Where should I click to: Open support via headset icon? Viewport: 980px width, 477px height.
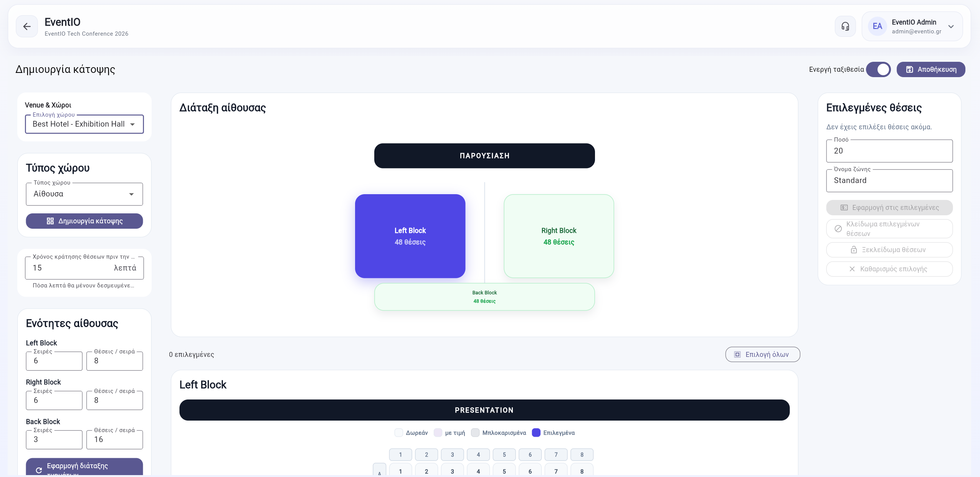click(x=845, y=26)
